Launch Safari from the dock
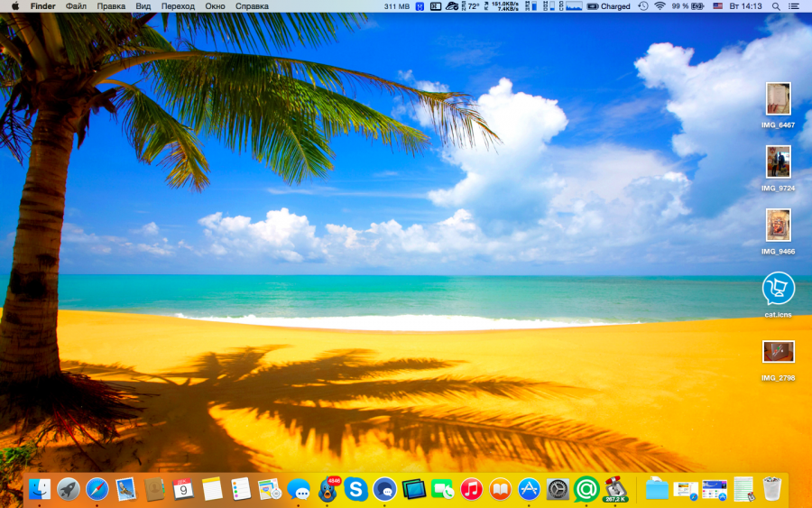Screen dimensions: 812x508 tap(97, 489)
